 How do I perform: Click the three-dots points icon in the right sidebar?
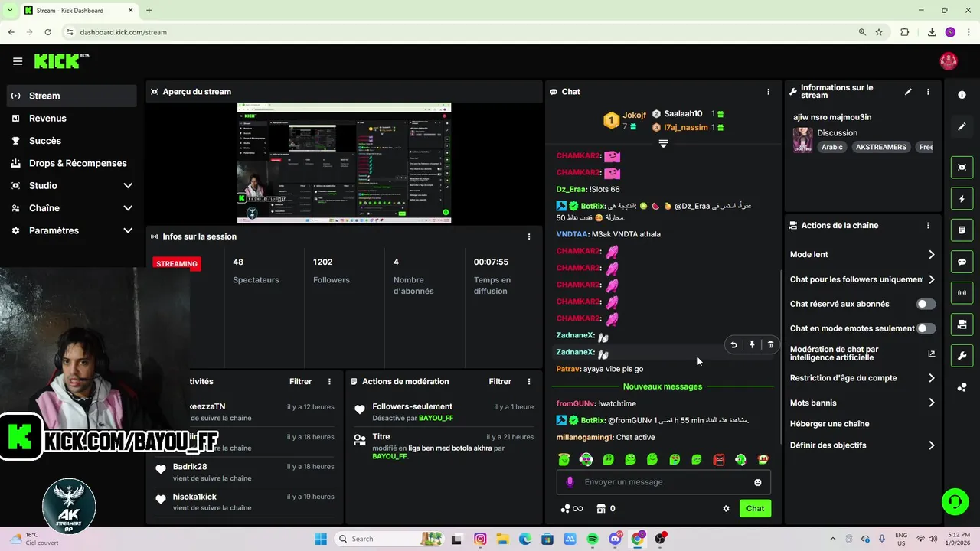[x=962, y=387]
